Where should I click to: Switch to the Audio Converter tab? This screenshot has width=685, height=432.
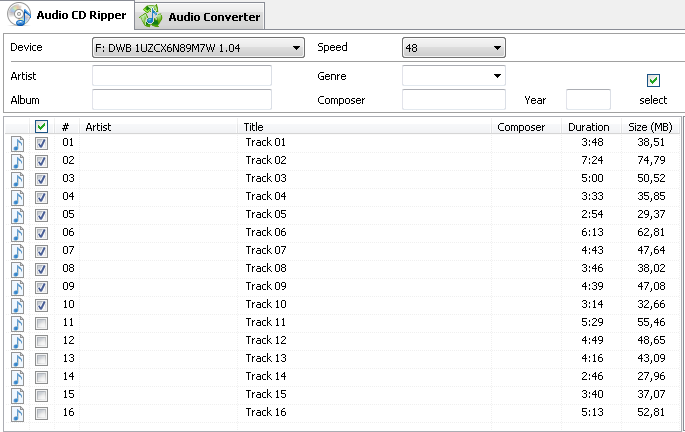pos(200,17)
